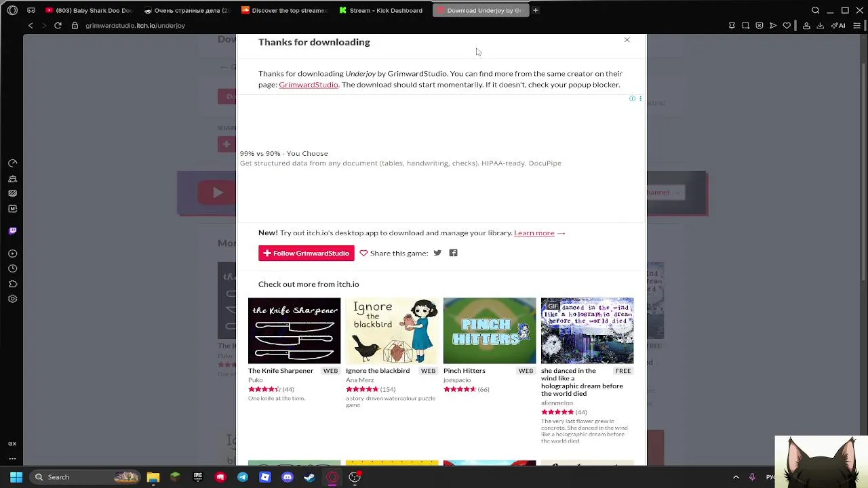Open author alienmelon's page
This screenshot has width=868, height=488.
(557, 403)
